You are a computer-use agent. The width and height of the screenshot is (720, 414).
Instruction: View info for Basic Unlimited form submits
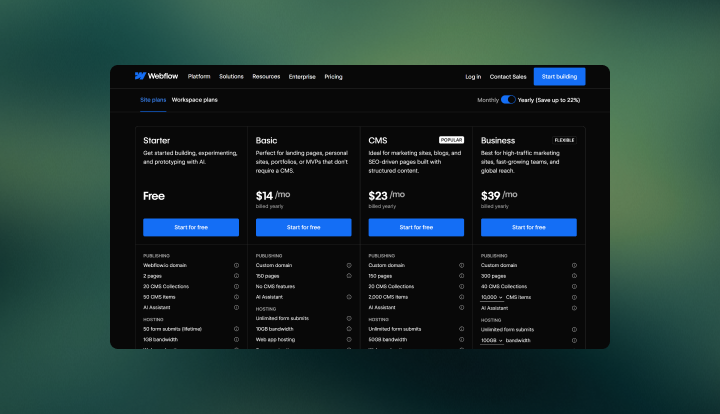pyautogui.click(x=349, y=318)
